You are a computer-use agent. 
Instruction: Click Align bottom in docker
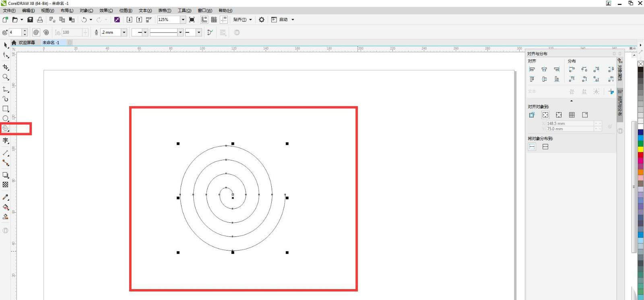click(557, 79)
